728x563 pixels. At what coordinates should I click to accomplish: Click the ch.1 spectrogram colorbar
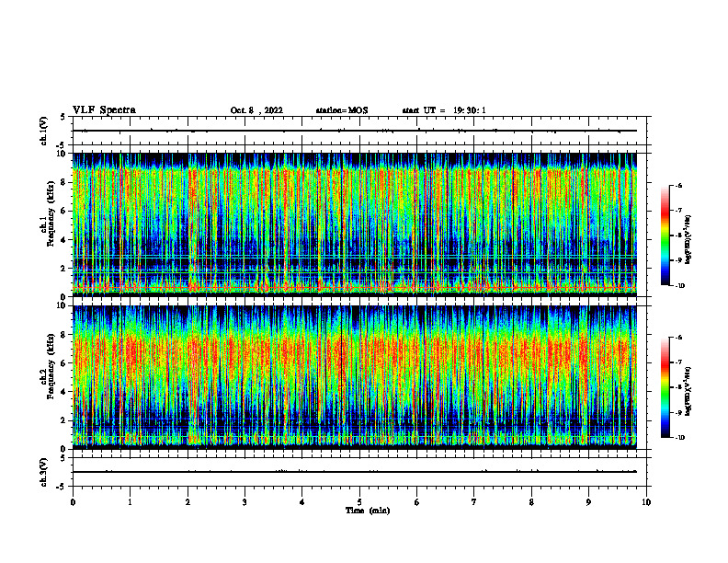665,236
